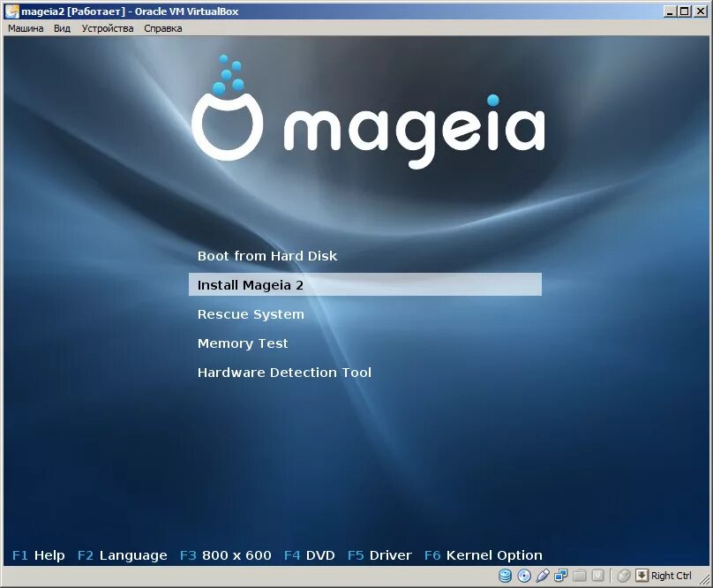Click the window resize grip corner
Screen dimensions: 713x588
coord(703,577)
